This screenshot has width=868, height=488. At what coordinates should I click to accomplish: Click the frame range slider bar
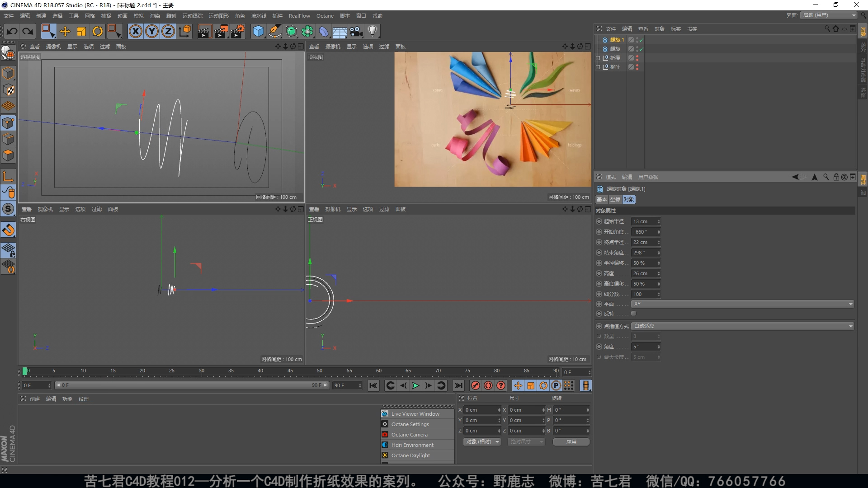tap(192, 385)
